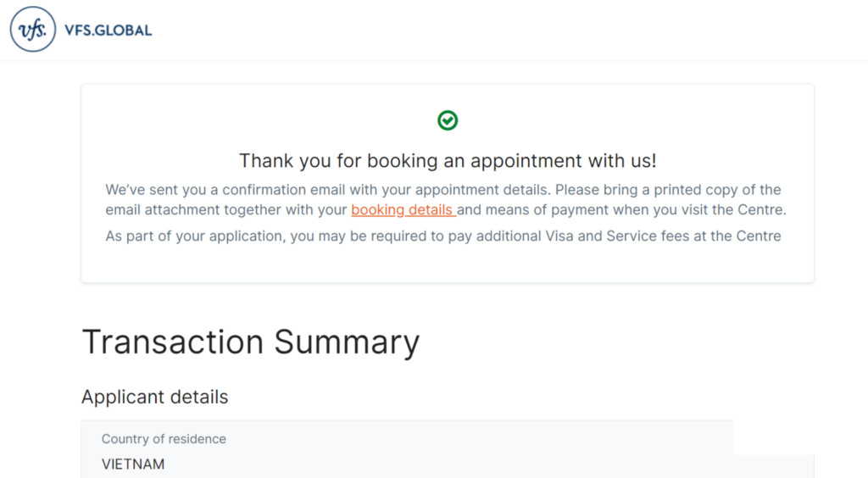Click empty area of the top header bar
868x478 pixels.
(498, 30)
